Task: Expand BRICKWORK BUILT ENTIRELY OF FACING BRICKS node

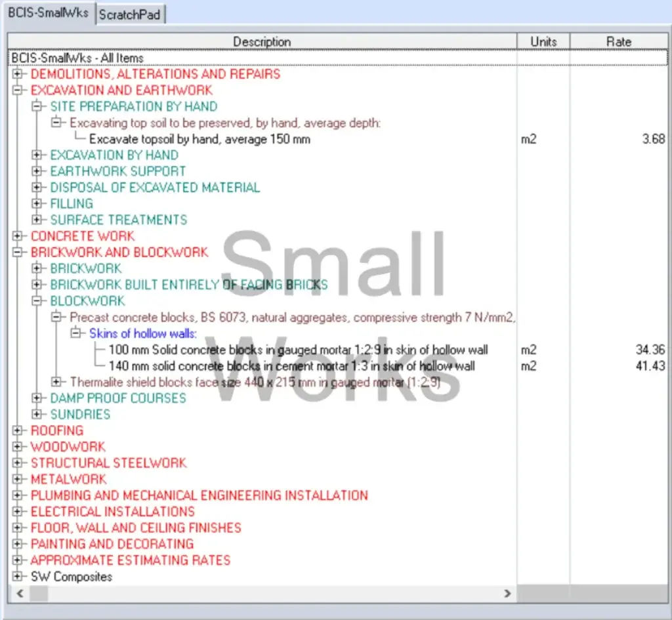Action: [x=37, y=284]
